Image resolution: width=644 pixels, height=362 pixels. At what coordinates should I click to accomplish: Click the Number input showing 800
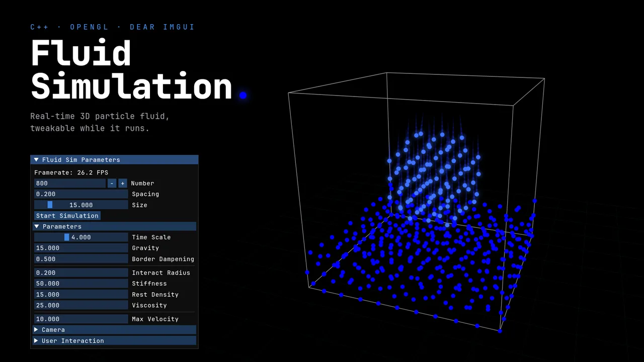click(x=70, y=184)
